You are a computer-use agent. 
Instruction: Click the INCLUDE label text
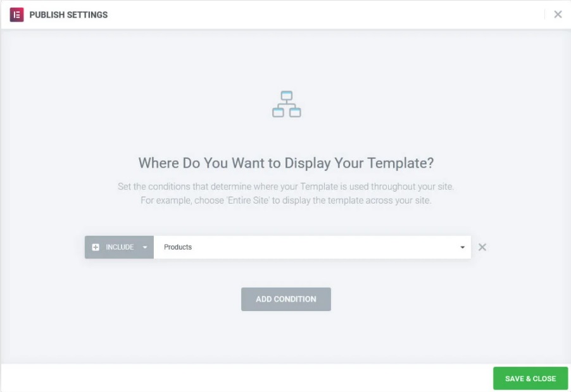[120, 247]
